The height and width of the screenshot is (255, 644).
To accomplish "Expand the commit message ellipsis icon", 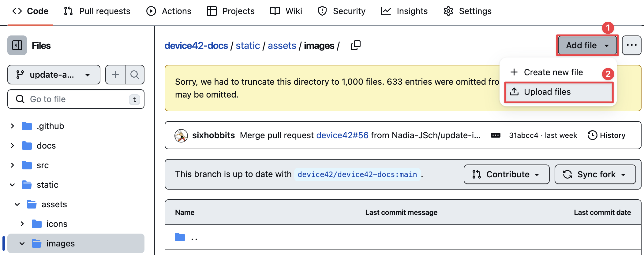I will (495, 135).
